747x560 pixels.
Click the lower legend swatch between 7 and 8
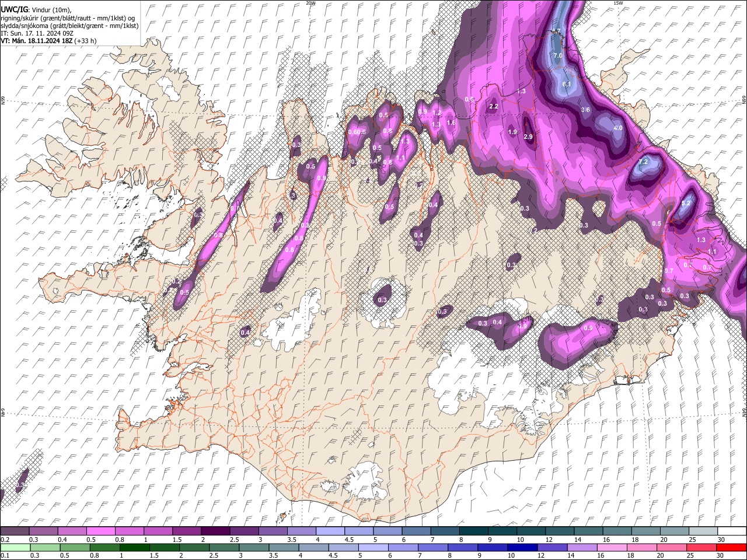click(x=433, y=548)
